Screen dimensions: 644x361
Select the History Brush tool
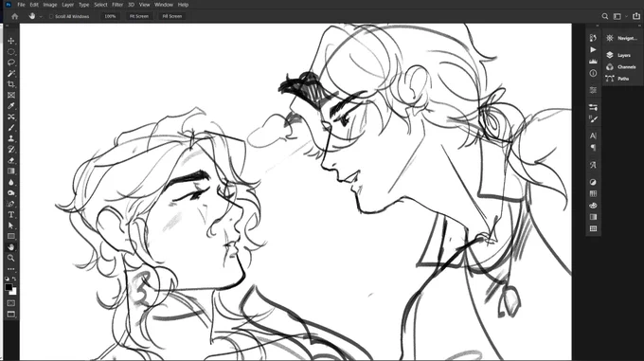point(11,150)
